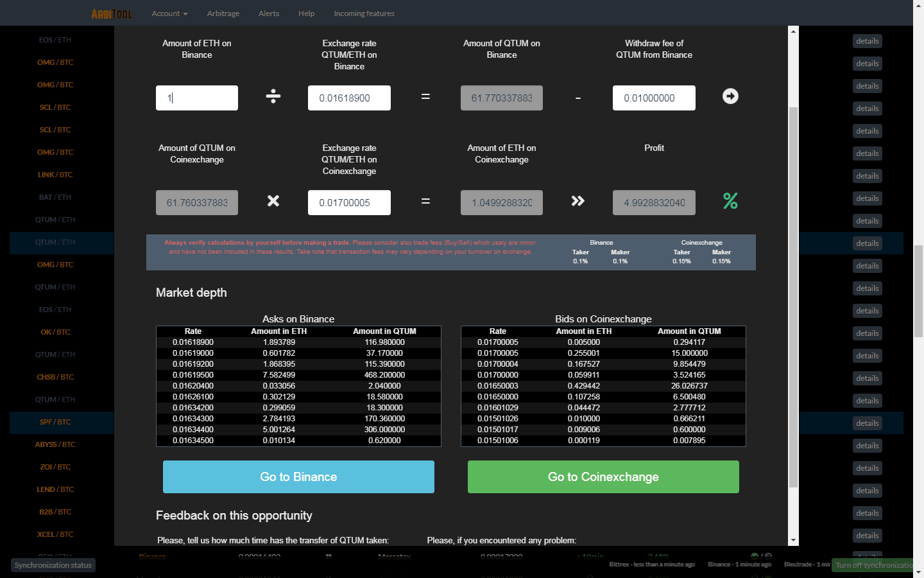The image size is (924, 578).
Task: Open the Help menu item
Action: [306, 13]
